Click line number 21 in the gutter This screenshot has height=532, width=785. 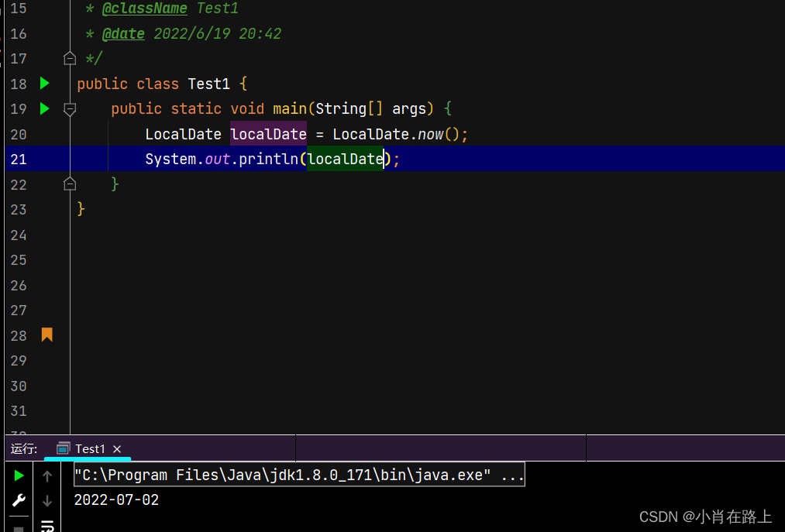click(19, 159)
